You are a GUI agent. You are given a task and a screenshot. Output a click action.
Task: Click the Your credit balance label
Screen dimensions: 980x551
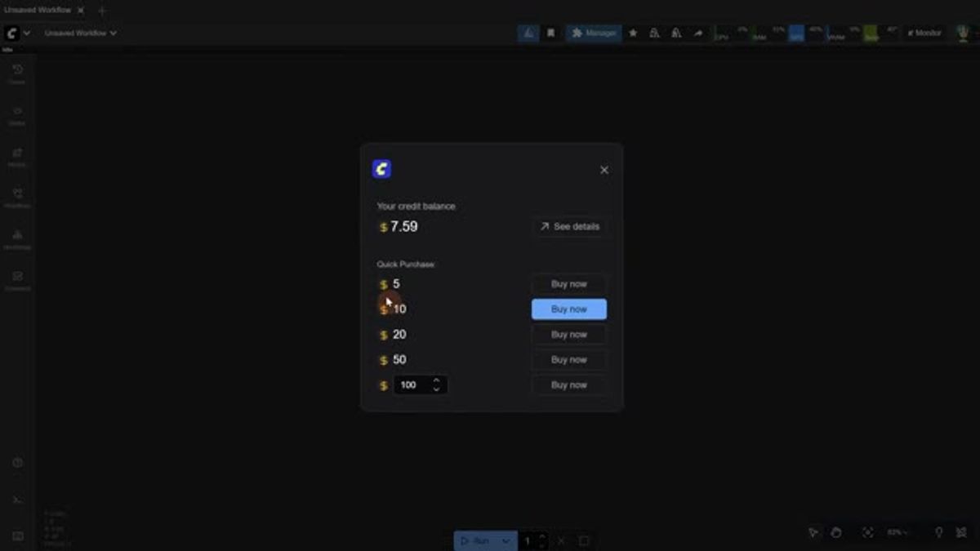click(416, 207)
